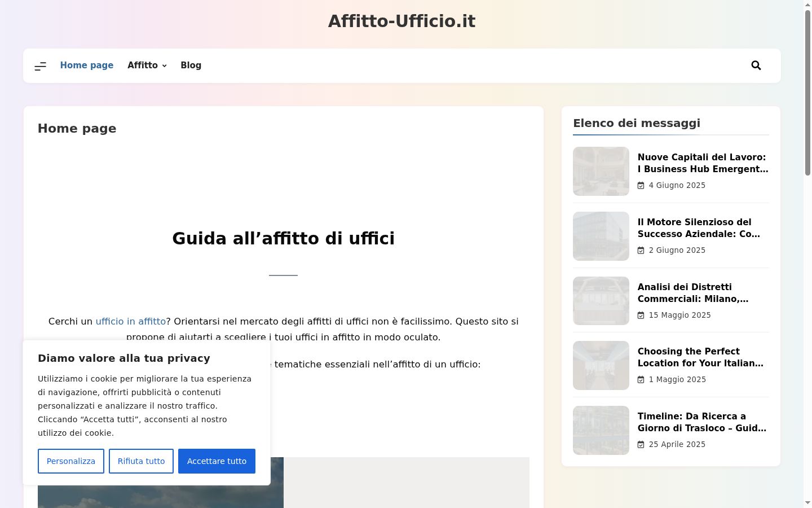Viewport: 812px width, 508px height.
Task: Click 'Elenco dei messaggi' sidebar heading
Action: pyautogui.click(x=637, y=123)
